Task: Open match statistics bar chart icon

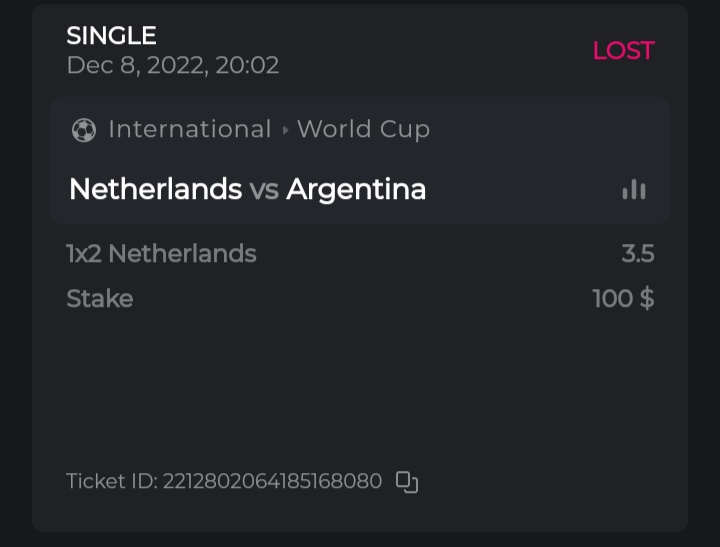Action: tap(634, 189)
